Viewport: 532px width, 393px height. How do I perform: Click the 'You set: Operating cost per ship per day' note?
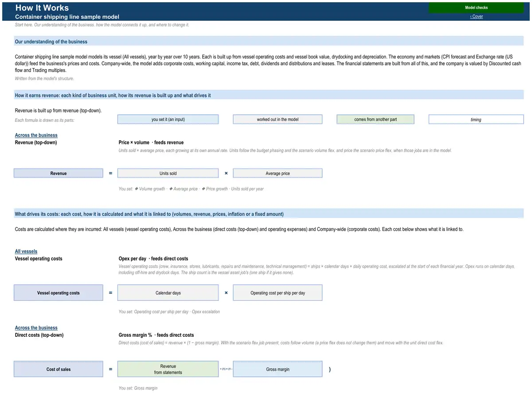[169, 311]
